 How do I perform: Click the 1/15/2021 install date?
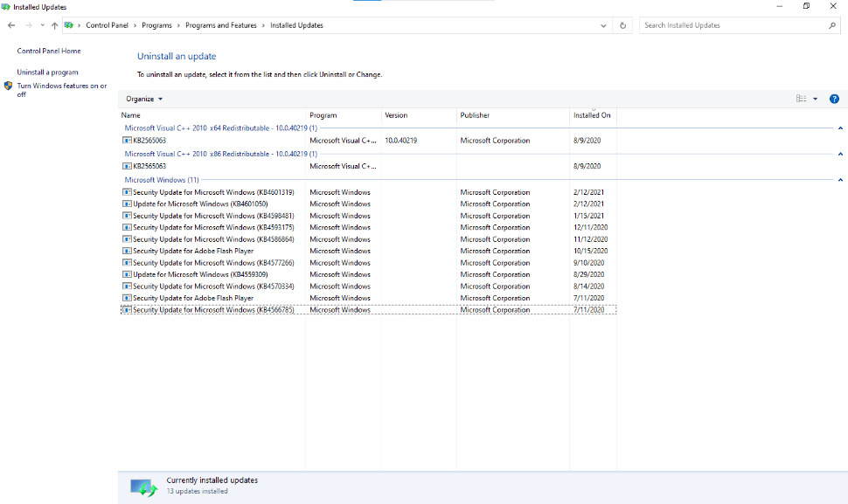point(588,216)
